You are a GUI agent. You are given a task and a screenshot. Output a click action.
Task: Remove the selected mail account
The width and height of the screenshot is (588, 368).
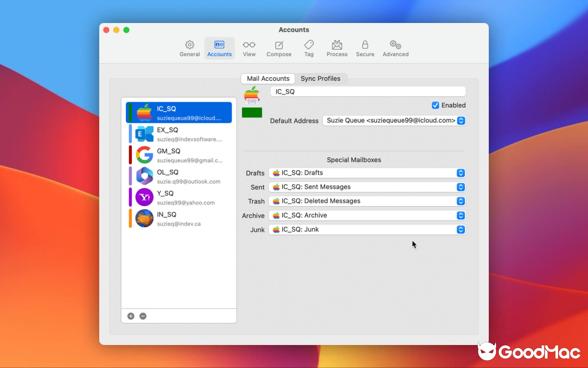pos(143,316)
